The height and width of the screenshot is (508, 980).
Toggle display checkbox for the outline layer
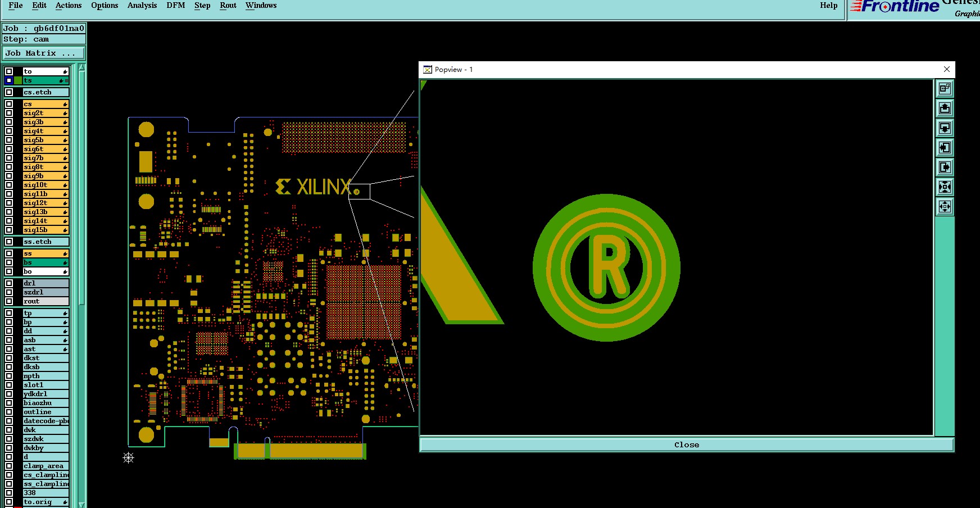click(9, 412)
